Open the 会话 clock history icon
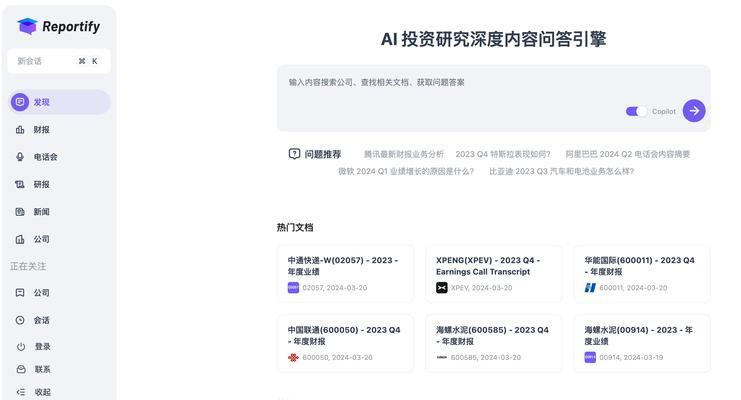The image size is (741, 400). [x=20, y=320]
